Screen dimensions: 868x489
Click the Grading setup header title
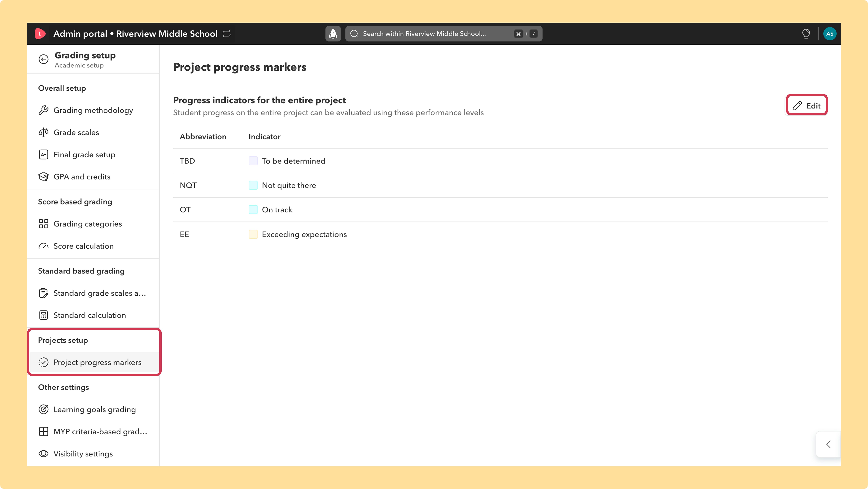[85, 55]
